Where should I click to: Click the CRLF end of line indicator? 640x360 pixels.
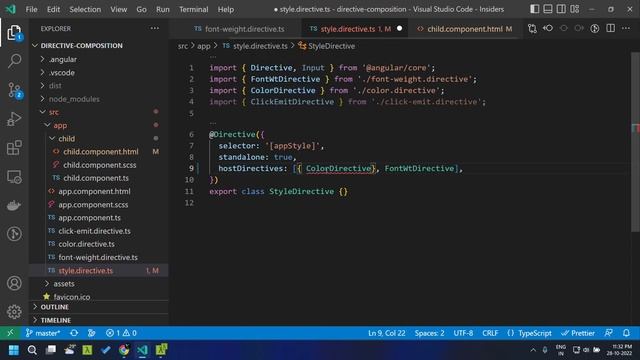(x=490, y=333)
